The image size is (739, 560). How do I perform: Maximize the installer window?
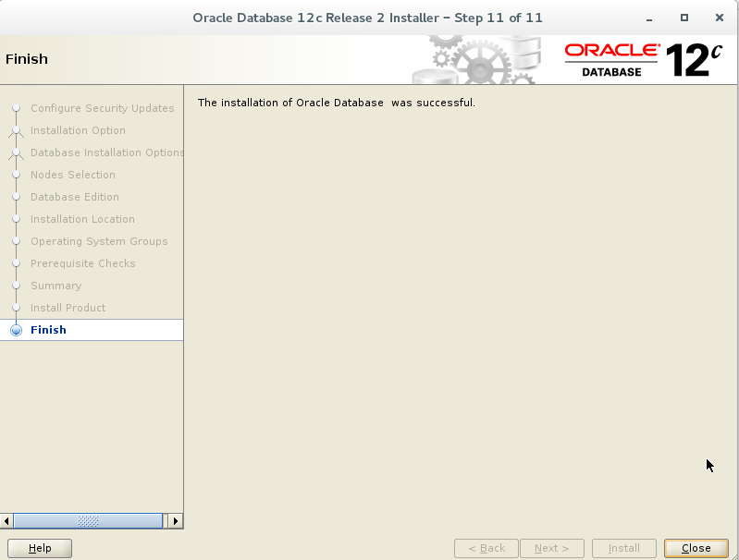pos(684,18)
